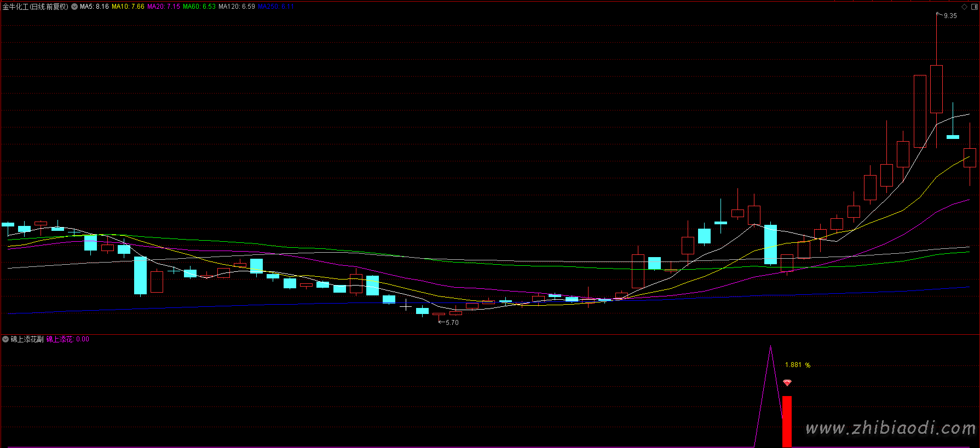Expand the 锦上添花副 indicator dropdown arrow
This screenshot has width=980, height=448.
pyautogui.click(x=5, y=339)
